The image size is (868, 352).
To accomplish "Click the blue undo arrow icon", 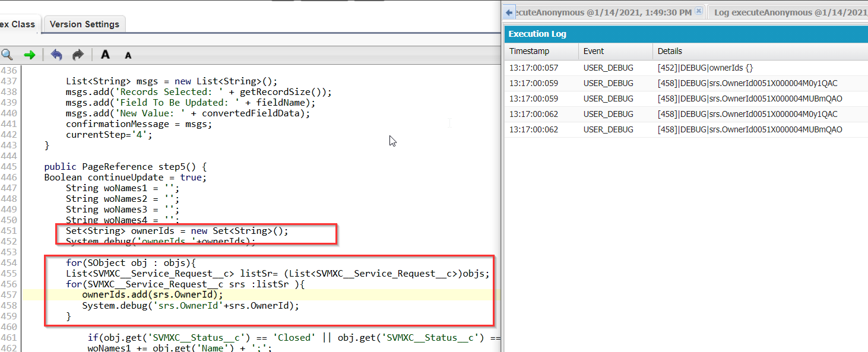I will [56, 55].
